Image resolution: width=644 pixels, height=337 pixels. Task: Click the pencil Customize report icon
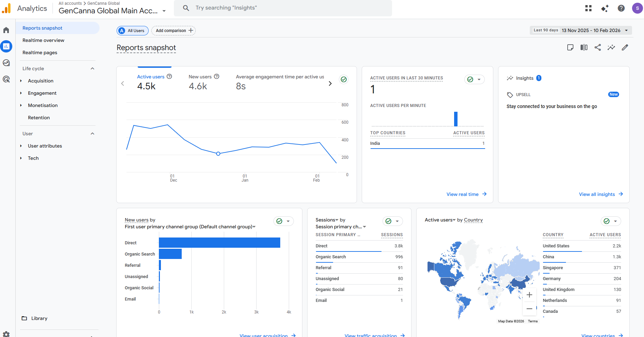pyautogui.click(x=625, y=47)
